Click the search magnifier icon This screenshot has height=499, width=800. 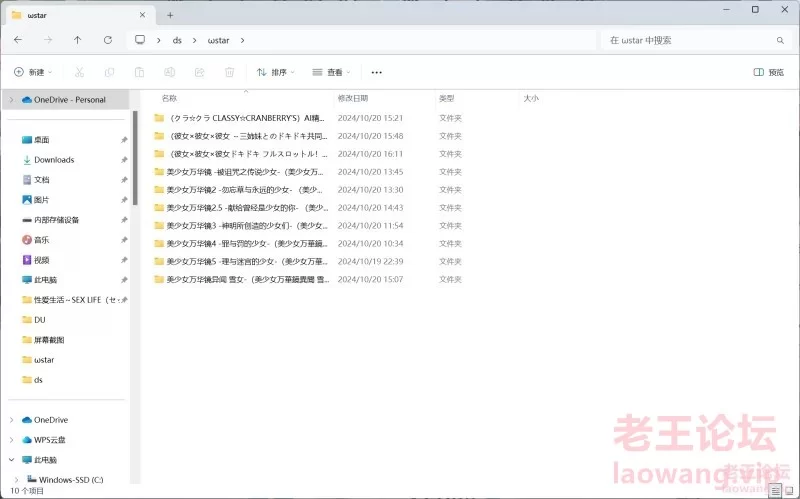780,40
